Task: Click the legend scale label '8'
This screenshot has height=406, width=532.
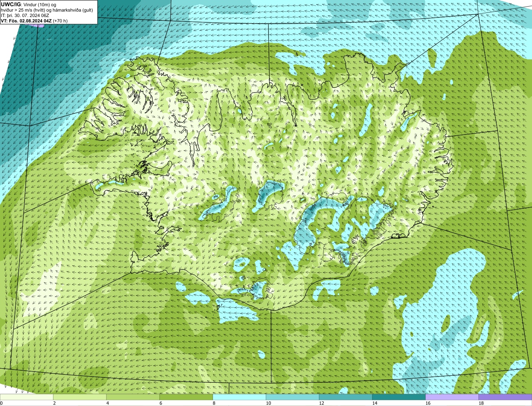Action: click(214, 403)
